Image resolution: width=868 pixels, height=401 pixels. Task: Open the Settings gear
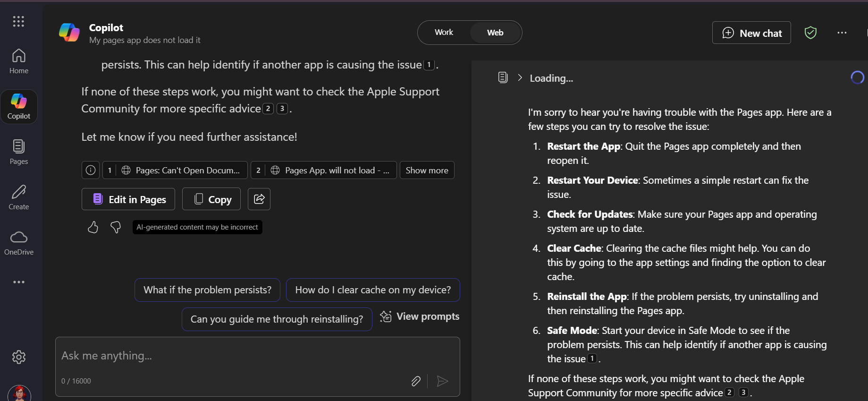tap(19, 357)
